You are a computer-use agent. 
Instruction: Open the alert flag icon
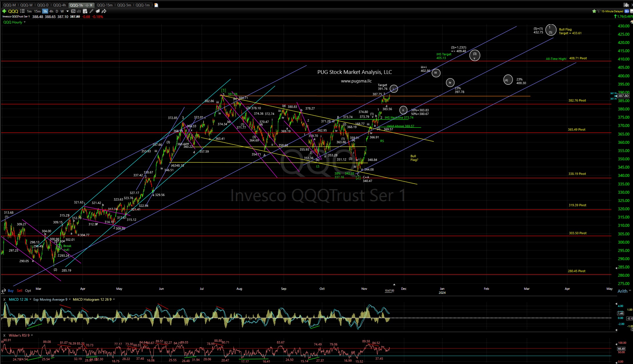[599, 11]
